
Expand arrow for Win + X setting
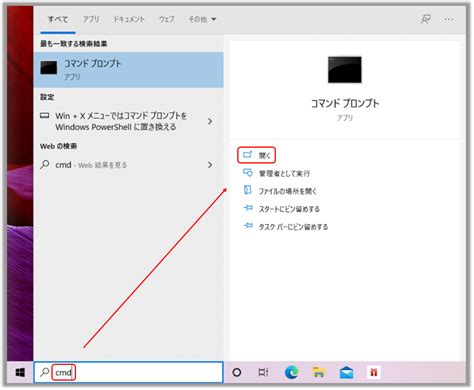click(x=210, y=121)
